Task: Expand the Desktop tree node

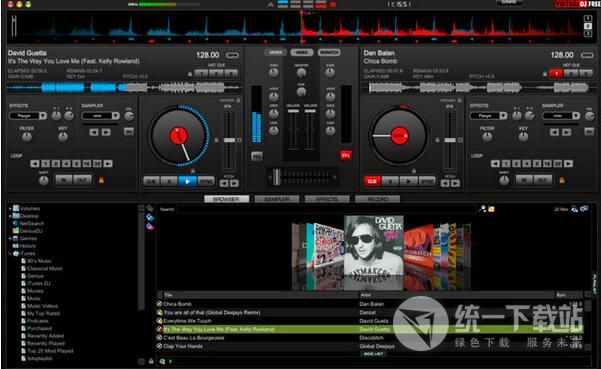Action: click(10, 216)
